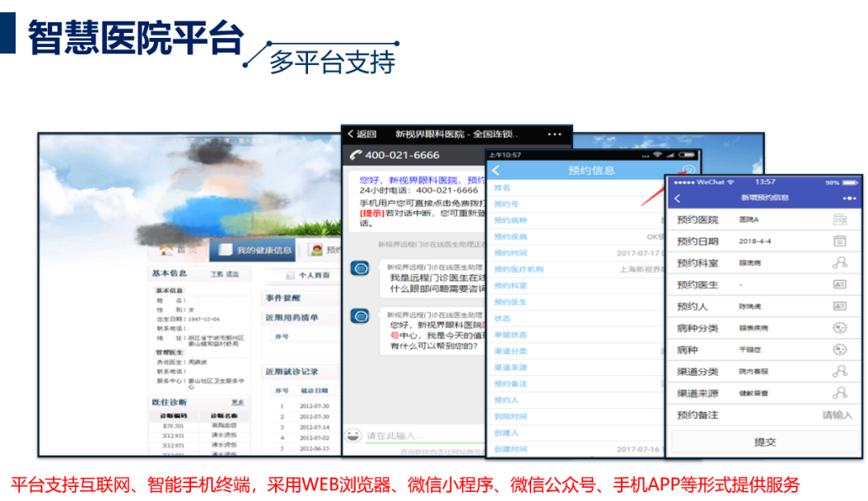Select visit record dated 2012-06-15
The width and height of the screenshot is (868, 501).
click(x=315, y=448)
